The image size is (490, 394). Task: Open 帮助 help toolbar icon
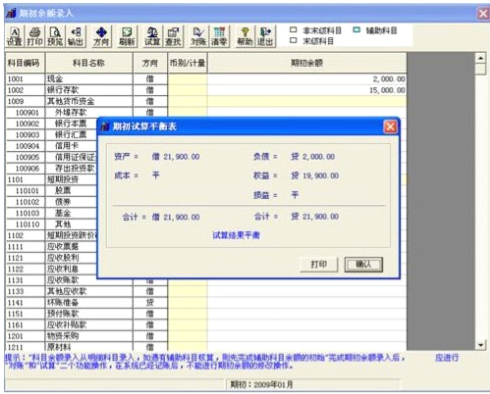(245, 36)
